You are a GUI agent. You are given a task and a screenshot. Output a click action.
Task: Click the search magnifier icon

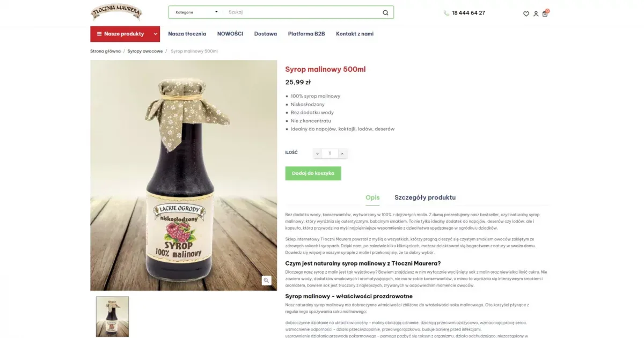pos(385,12)
